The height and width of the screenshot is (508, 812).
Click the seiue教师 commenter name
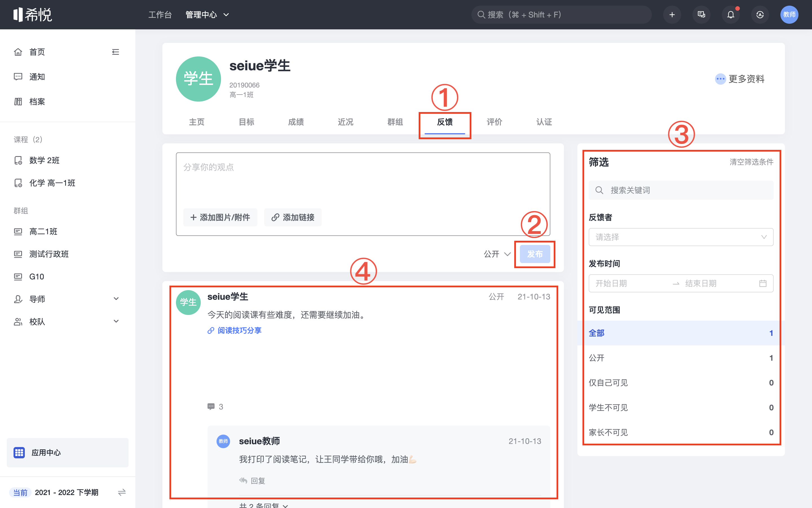click(x=259, y=441)
